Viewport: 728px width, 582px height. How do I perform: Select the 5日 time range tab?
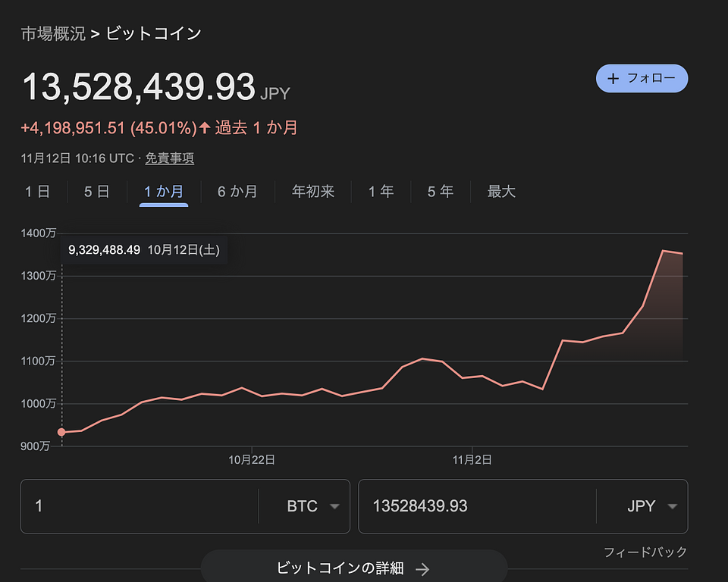96,192
